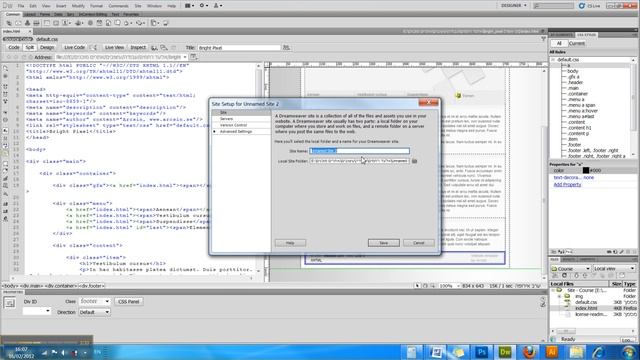Viewport: 640px width, 360px height.
Task: Open the Local view dropdown
Action: click(x=614, y=269)
